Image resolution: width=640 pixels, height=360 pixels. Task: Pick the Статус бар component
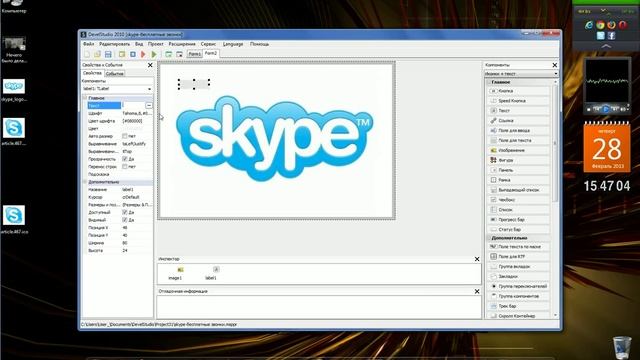pos(518,229)
